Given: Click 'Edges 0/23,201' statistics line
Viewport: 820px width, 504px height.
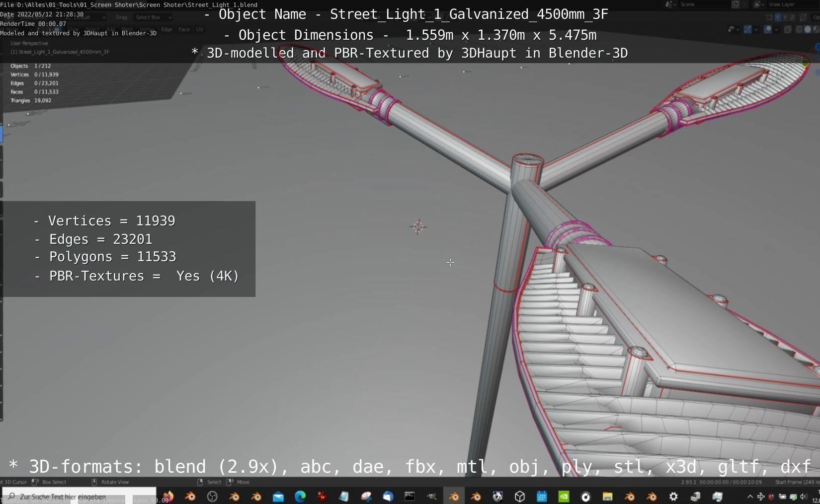Looking at the screenshot, I should [34, 83].
